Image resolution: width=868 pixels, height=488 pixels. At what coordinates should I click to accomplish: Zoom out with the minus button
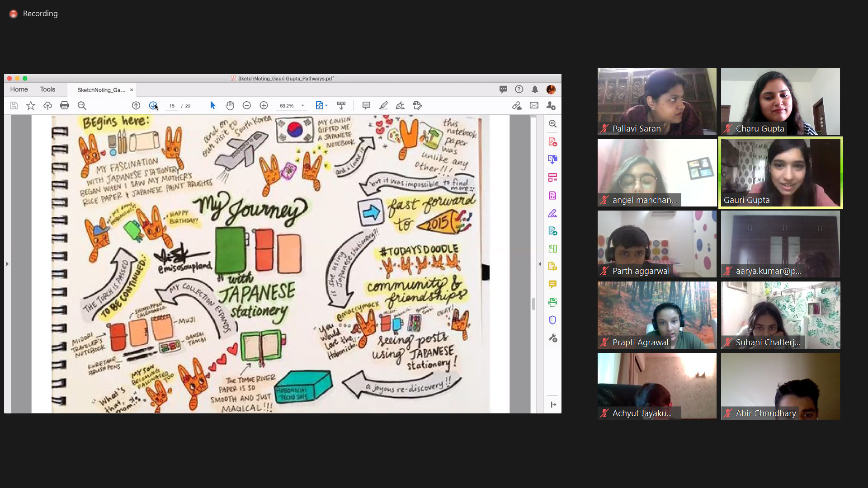pyautogui.click(x=247, y=106)
